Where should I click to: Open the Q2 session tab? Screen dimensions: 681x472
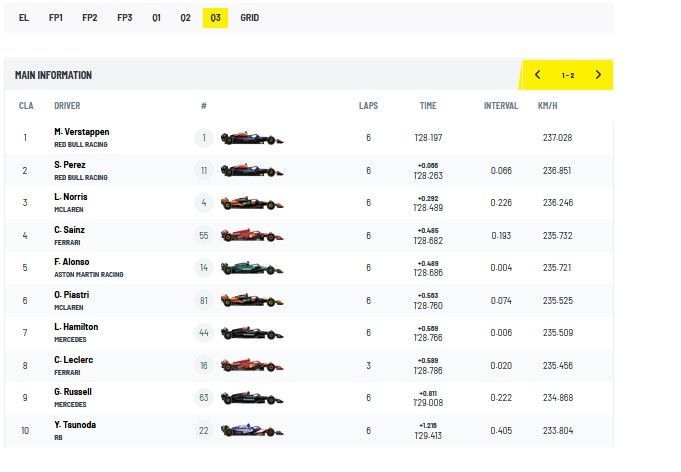(185, 18)
